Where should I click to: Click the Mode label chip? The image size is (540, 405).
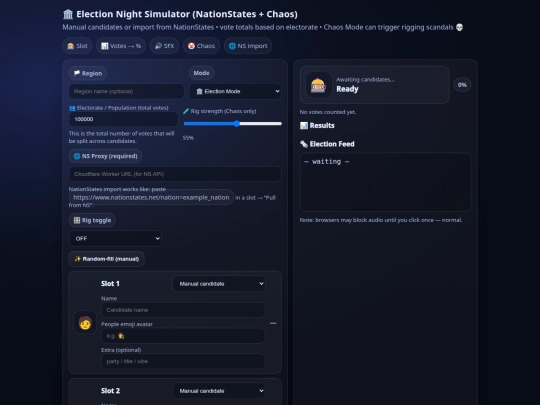(201, 73)
